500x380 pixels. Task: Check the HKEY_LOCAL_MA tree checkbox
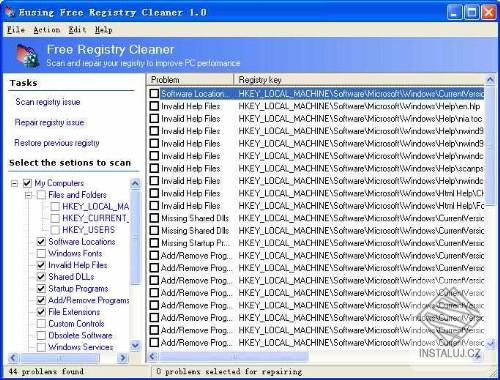click(55, 206)
